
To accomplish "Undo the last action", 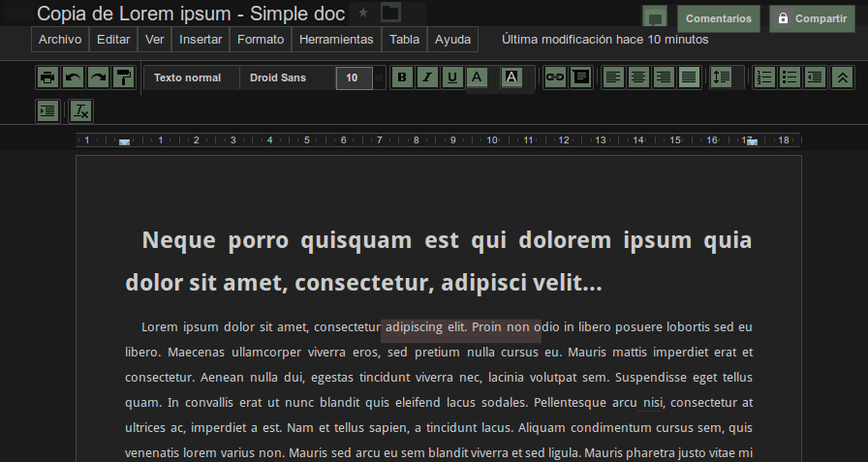I will coord(73,77).
